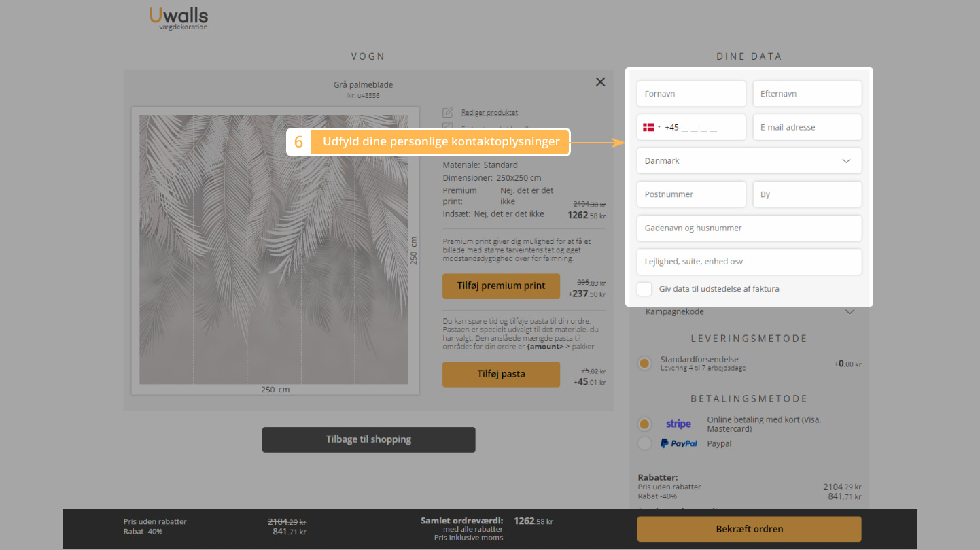The image size is (980, 550).
Task: Click the E-mail-adresse field
Action: click(x=807, y=127)
